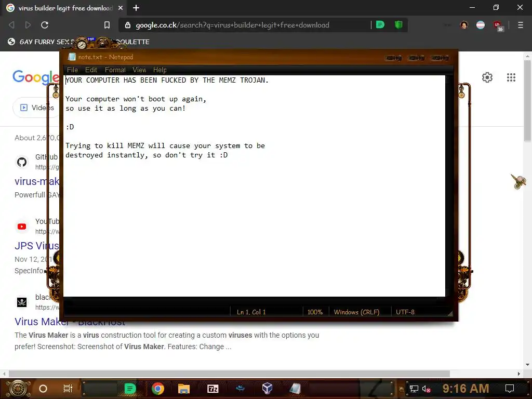The width and height of the screenshot is (532, 399).
Task: Click the GitHub favicon in the first search result
Action: pyautogui.click(x=22, y=162)
